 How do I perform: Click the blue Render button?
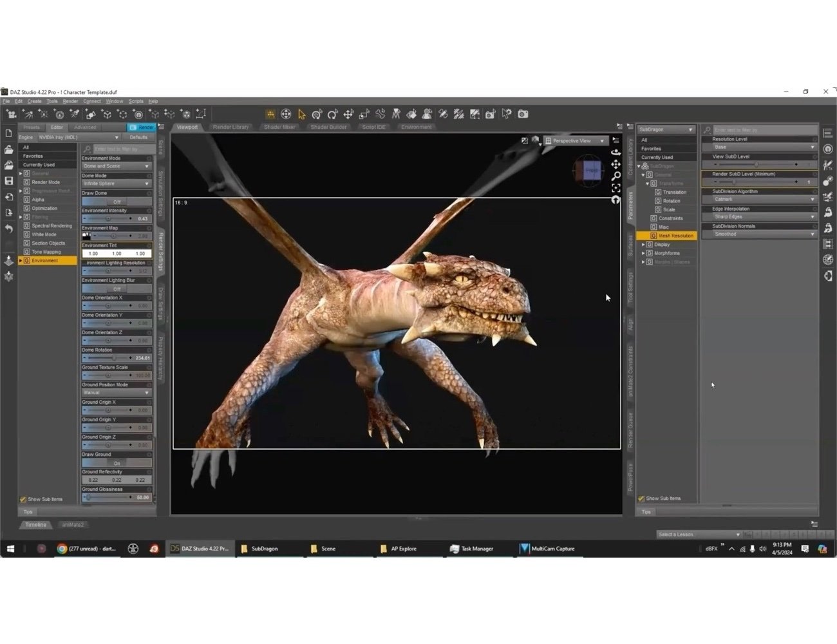click(x=143, y=127)
